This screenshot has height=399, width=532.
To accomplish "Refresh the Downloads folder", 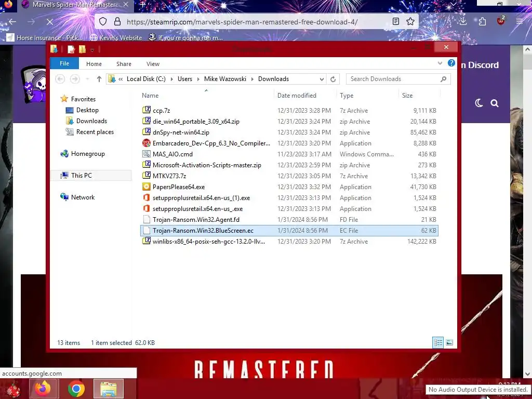I will (x=333, y=79).
